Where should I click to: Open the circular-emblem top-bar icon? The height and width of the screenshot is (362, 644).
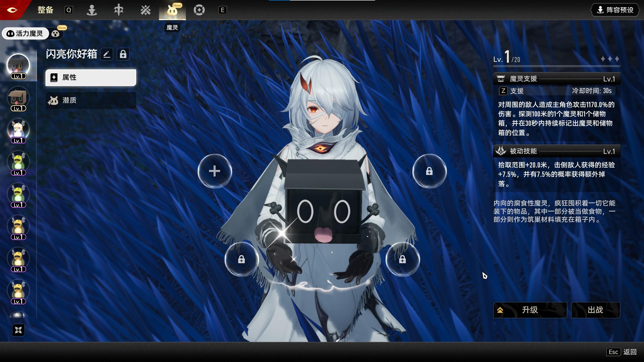click(199, 10)
